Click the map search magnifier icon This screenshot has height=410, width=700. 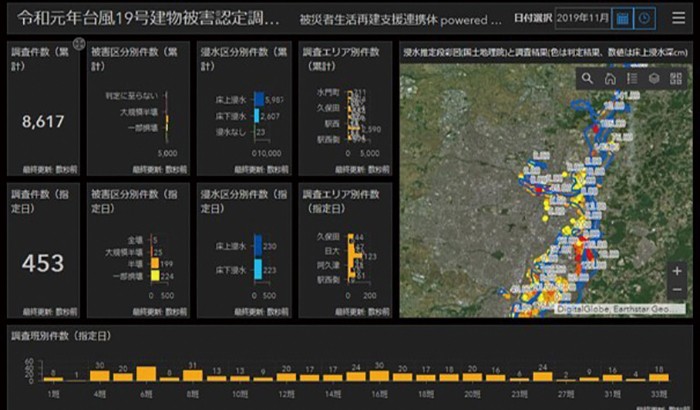coord(587,78)
